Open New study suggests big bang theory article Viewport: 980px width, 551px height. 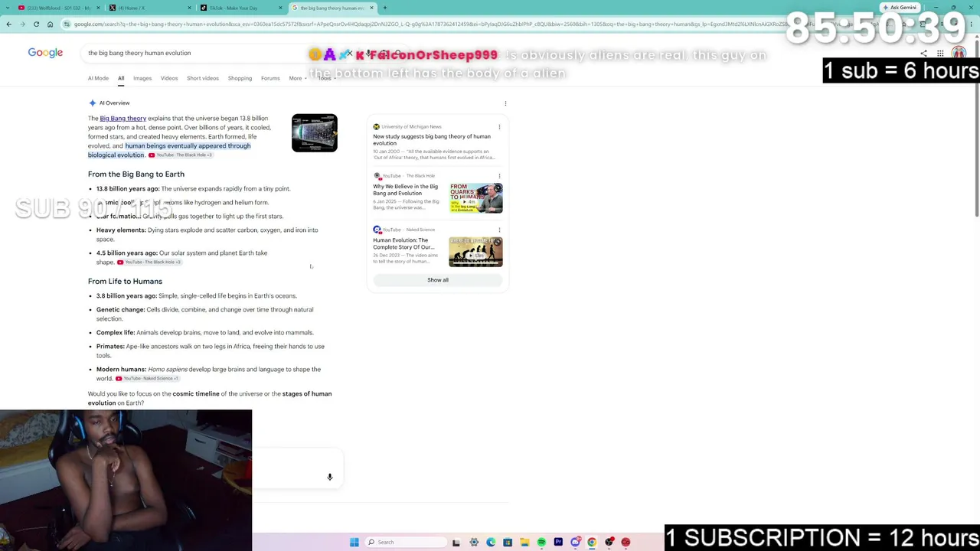[x=432, y=140]
